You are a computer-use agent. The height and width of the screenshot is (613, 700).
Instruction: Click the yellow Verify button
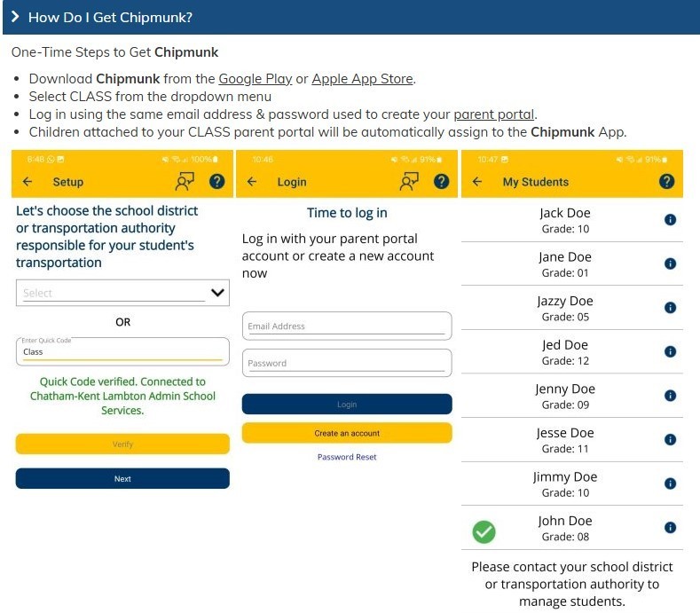click(x=122, y=444)
